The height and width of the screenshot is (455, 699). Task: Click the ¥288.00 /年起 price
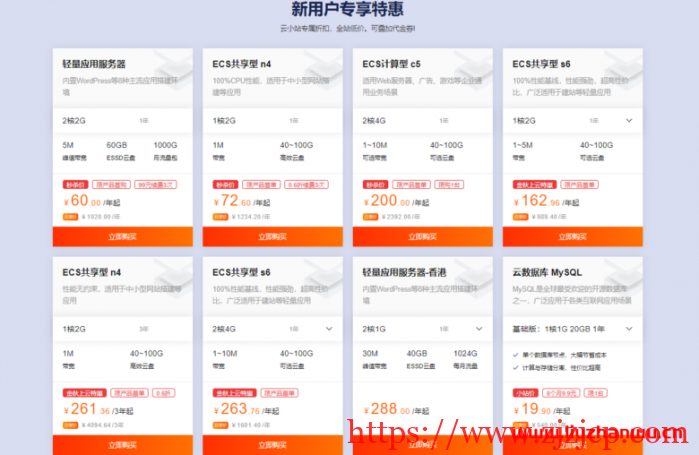point(396,409)
